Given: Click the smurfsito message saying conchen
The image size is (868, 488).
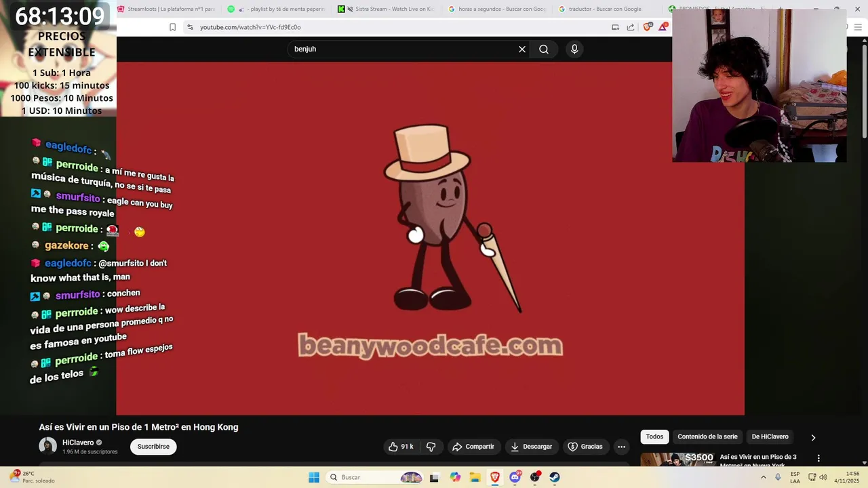Looking at the screenshot, I should pos(86,294).
